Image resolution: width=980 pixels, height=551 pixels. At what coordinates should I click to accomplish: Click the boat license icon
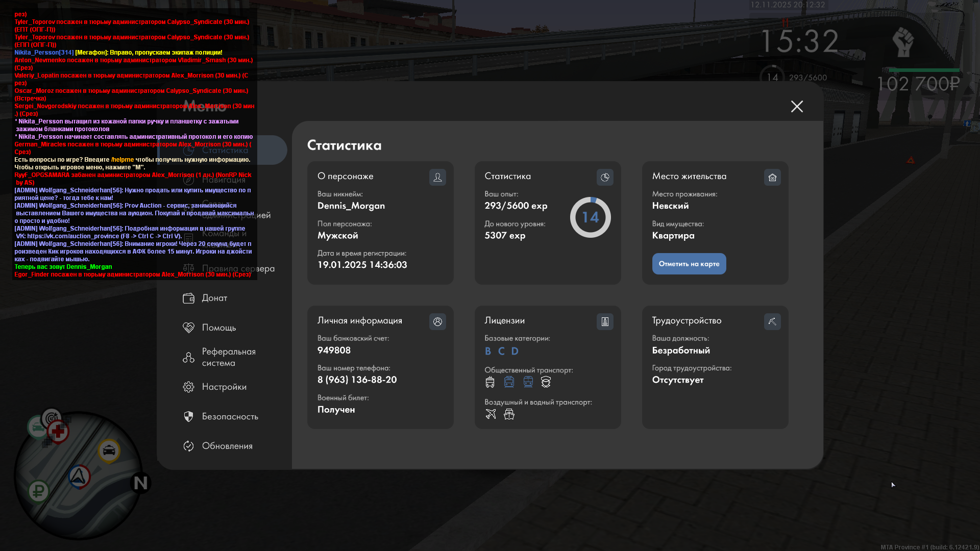(509, 414)
